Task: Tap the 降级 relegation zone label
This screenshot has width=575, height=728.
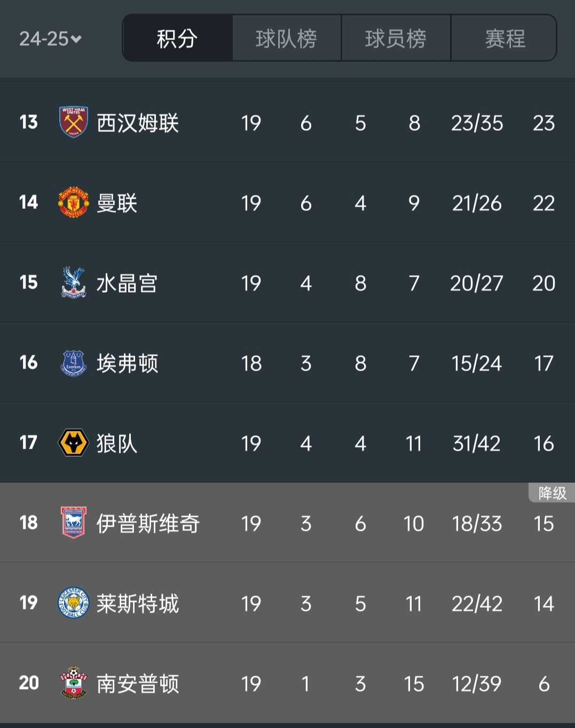Action: (552, 493)
